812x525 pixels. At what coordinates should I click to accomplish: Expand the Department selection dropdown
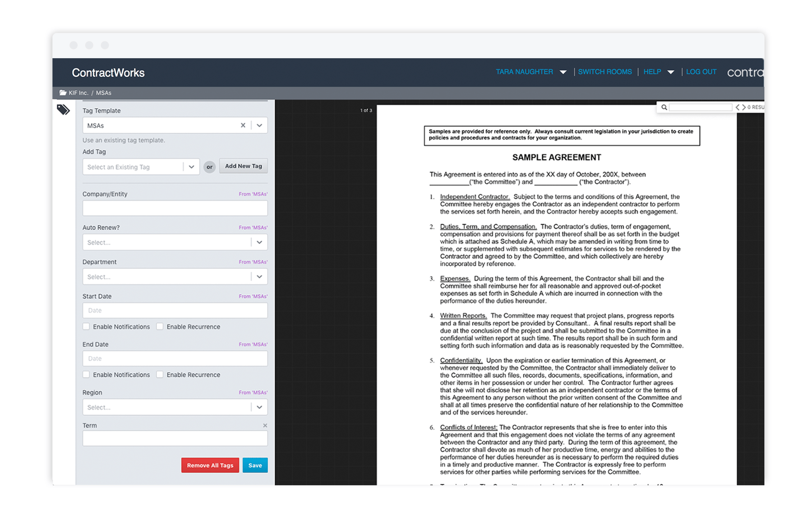259,276
